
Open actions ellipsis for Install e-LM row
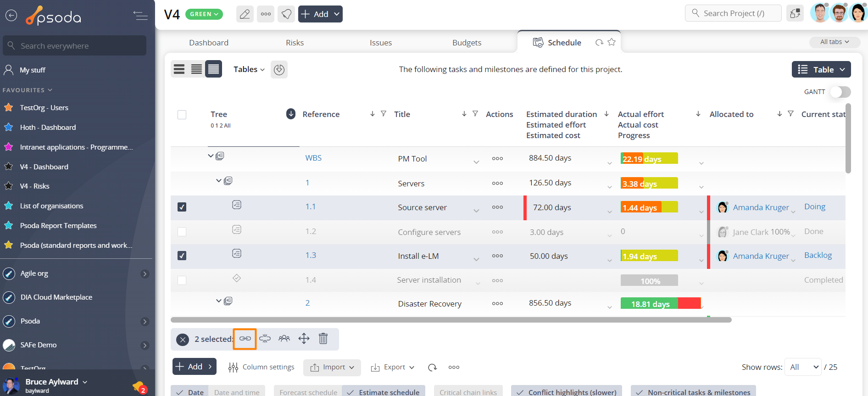[x=497, y=256]
